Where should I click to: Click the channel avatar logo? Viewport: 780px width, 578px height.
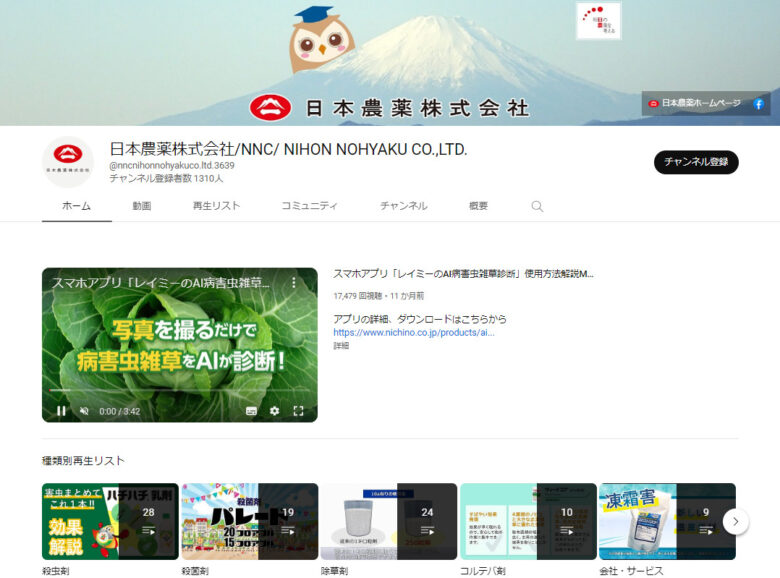pyautogui.click(x=68, y=162)
